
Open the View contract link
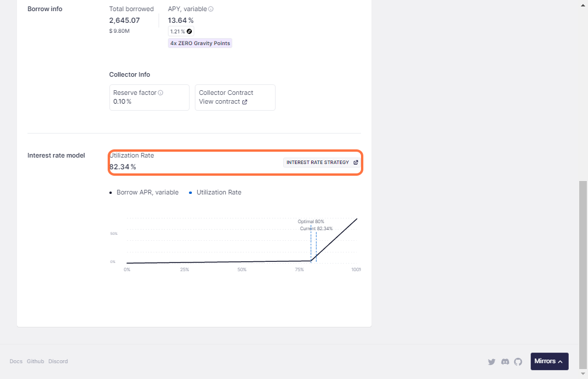(219, 102)
